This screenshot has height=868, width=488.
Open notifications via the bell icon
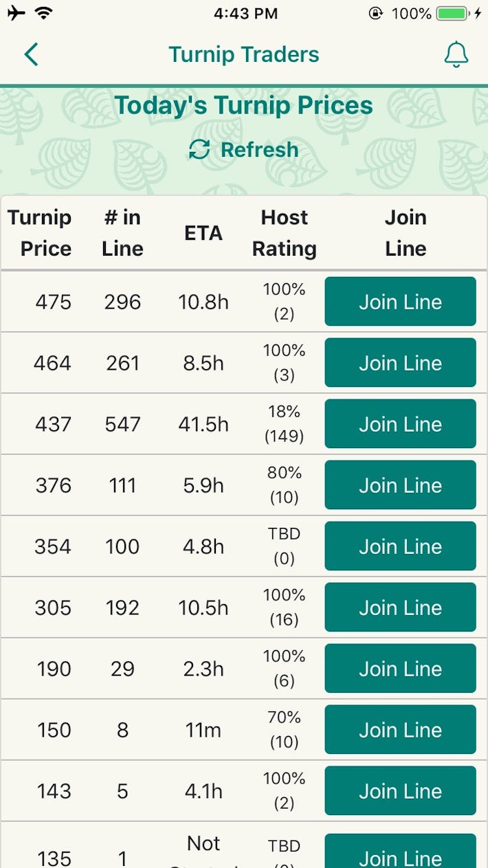tap(456, 54)
